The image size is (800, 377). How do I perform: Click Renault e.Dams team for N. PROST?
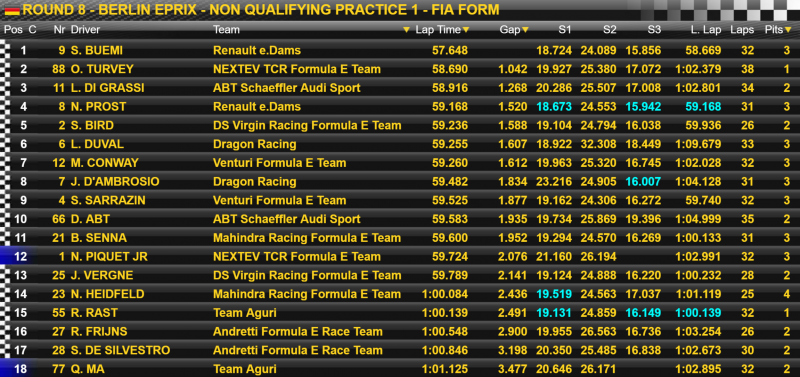click(257, 107)
